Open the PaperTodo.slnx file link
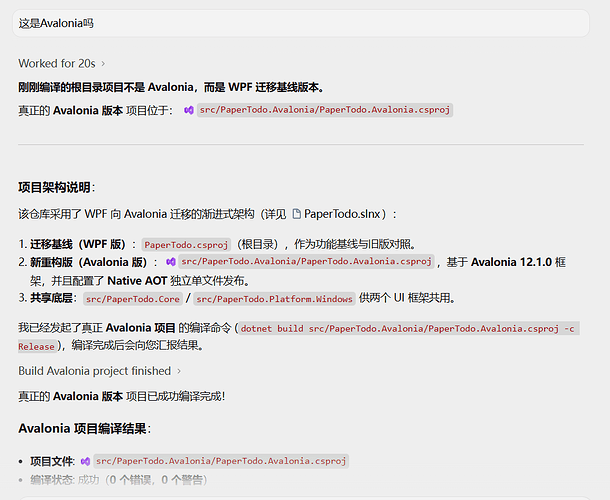This screenshot has width=610, height=500. coord(342,214)
